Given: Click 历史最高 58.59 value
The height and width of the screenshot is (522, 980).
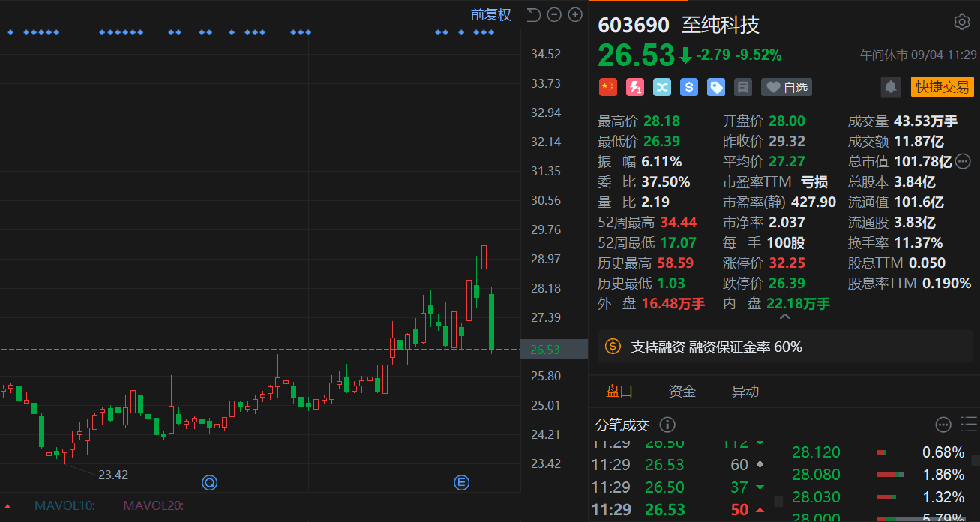Looking at the screenshot, I should pos(676,262).
